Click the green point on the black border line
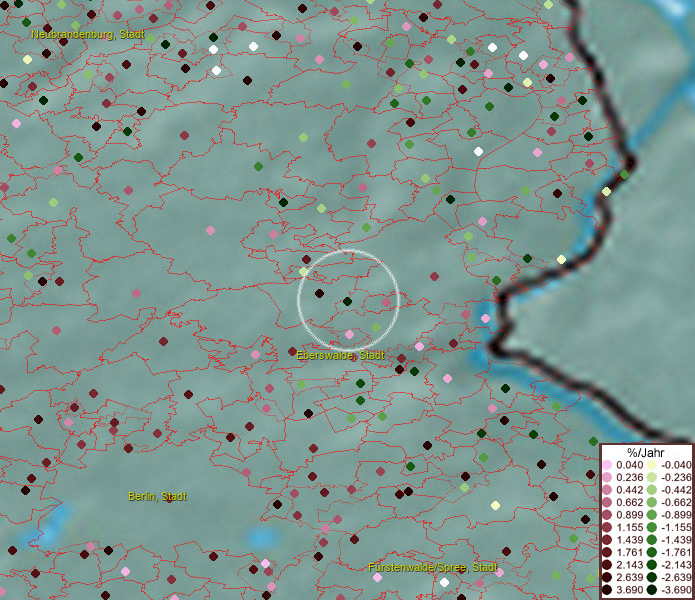695x600 pixels. 625,175
